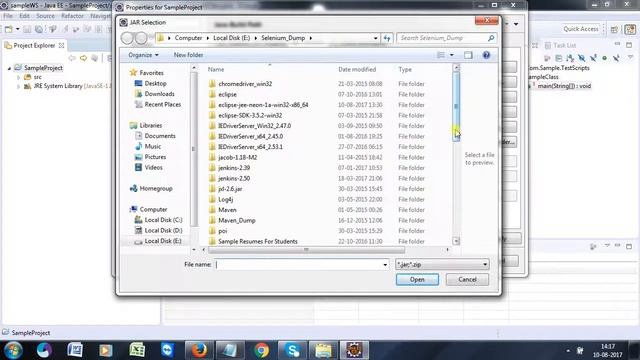Open Videos library
The height and width of the screenshot is (360, 640).
point(153,167)
